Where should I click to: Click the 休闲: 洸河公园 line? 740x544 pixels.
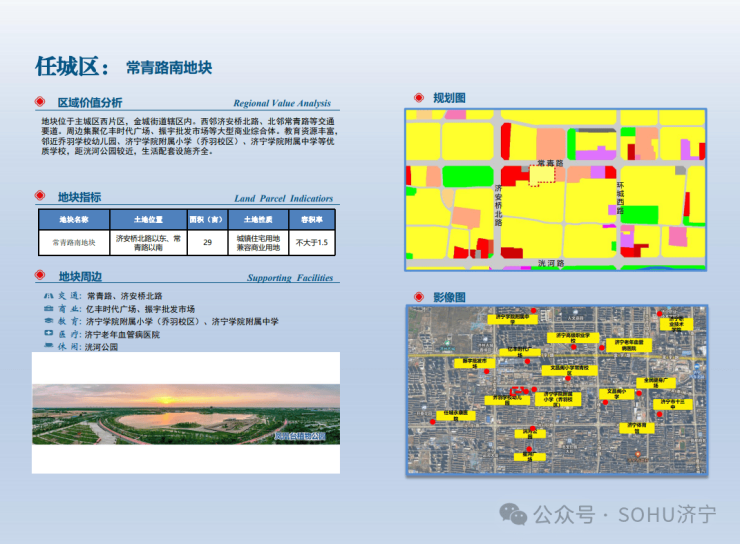81,346
